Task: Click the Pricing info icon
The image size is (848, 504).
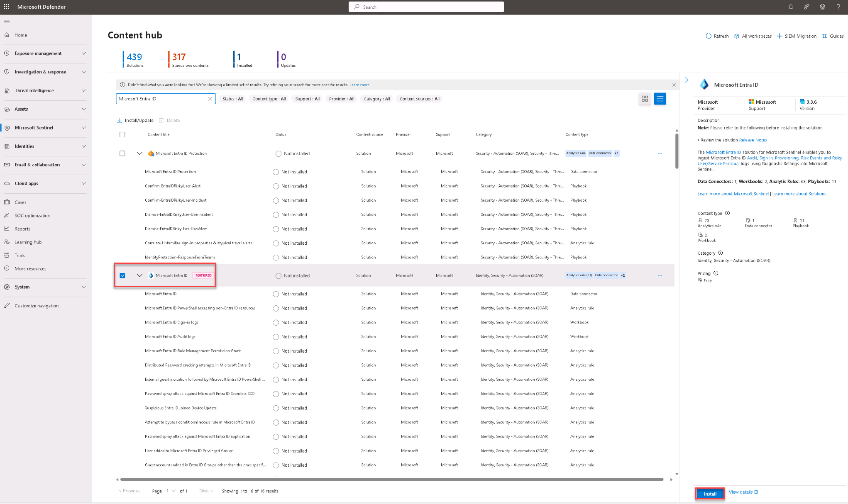Action: click(716, 273)
